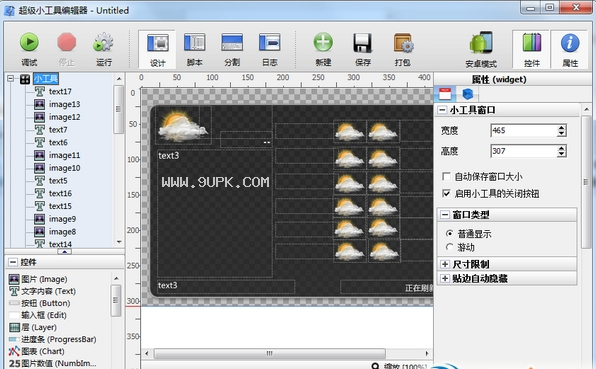Collapse the 小工具窗口 properties section
The image size is (596, 369).
coord(442,110)
